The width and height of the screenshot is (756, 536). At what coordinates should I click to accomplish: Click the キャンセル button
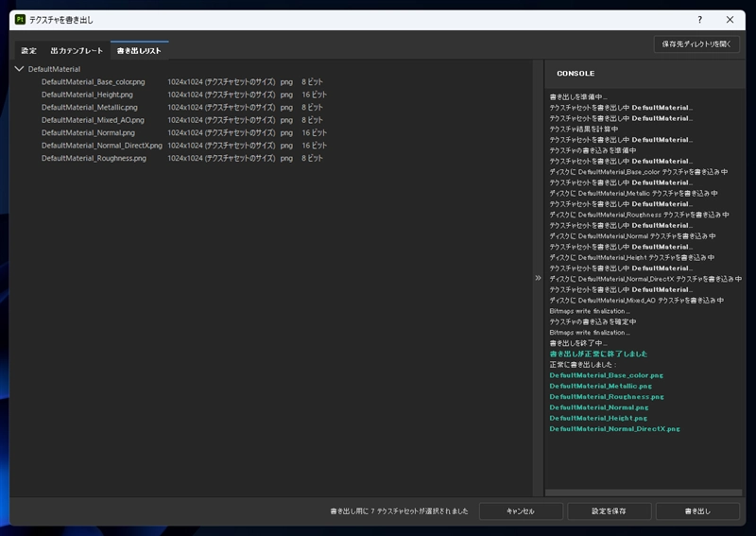click(521, 510)
